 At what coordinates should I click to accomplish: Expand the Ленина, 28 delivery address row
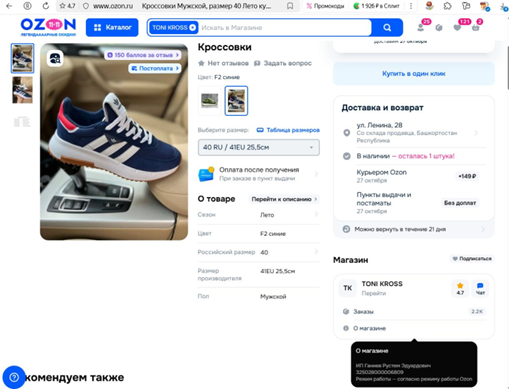(x=414, y=133)
